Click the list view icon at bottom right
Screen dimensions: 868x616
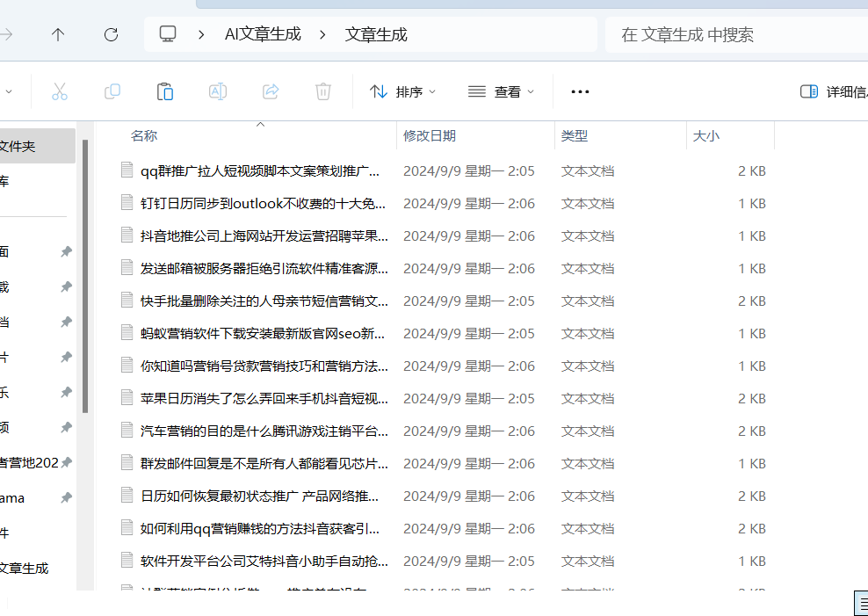click(x=863, y=603)
